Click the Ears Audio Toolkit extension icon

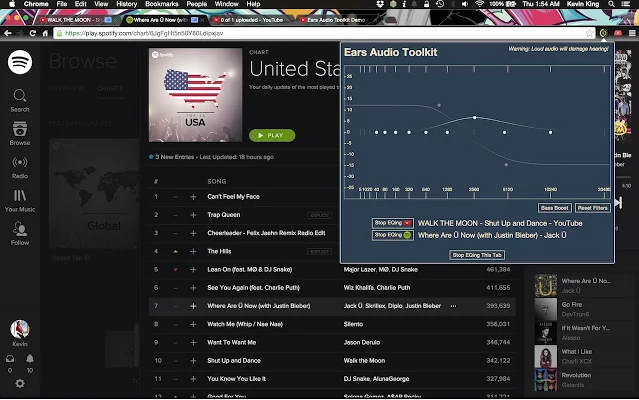coord(603,33)
